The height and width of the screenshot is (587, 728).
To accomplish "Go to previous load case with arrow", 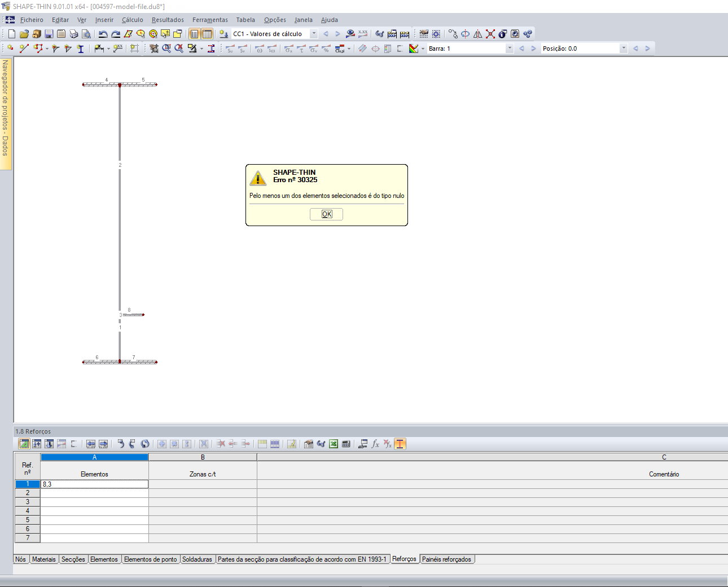I will pyautogui.click(x=326, y=34).
